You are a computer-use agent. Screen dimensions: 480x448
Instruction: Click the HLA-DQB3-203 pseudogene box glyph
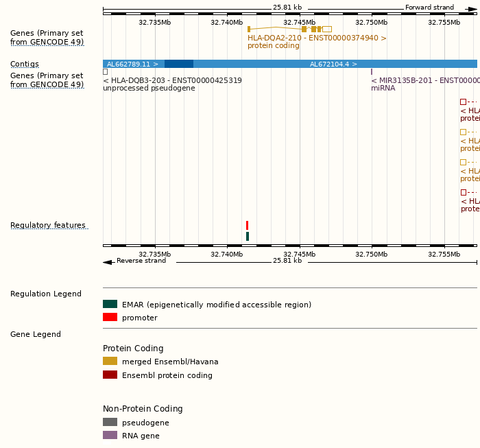(x=105, y=71)
